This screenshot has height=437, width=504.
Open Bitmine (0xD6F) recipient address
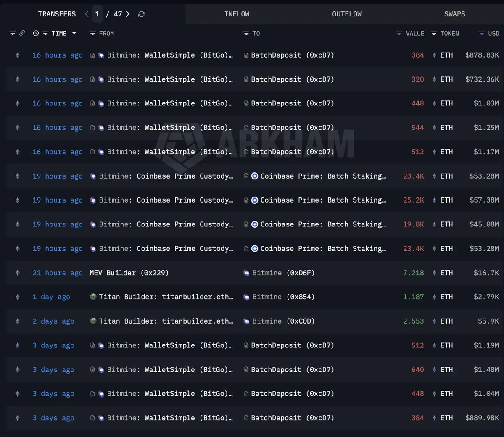click(x=283, y=273)
